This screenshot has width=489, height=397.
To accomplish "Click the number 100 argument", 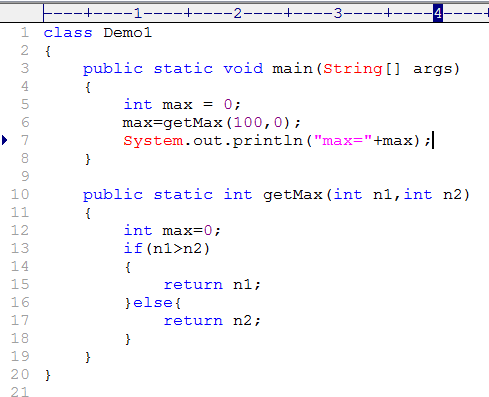I will [x=248, y=123].
